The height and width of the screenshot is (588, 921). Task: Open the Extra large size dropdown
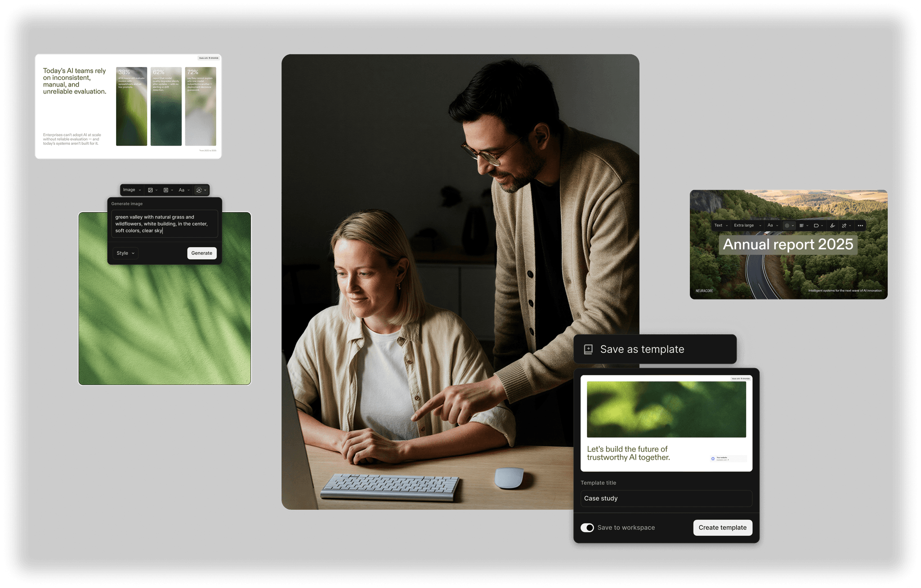[747, 226]
